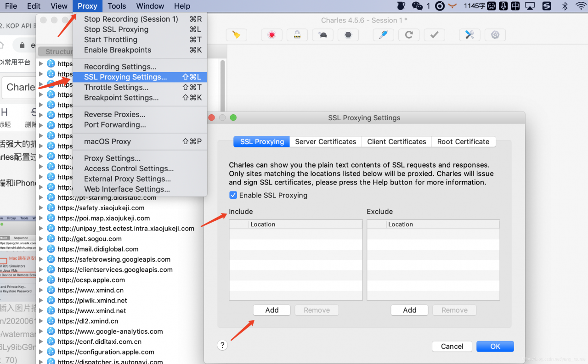Click the Repeat arrow toolbar icon

409,35
